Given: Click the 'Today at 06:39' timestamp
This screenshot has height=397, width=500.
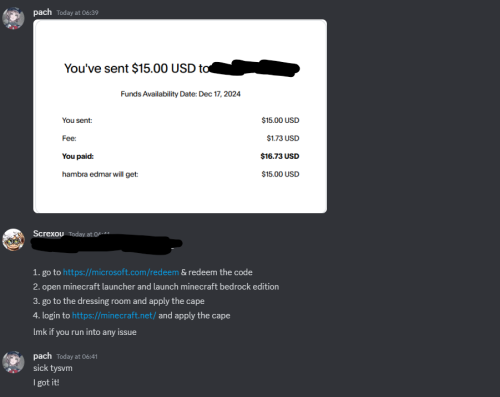Looking at the screenshot, I should pos(77,13).
